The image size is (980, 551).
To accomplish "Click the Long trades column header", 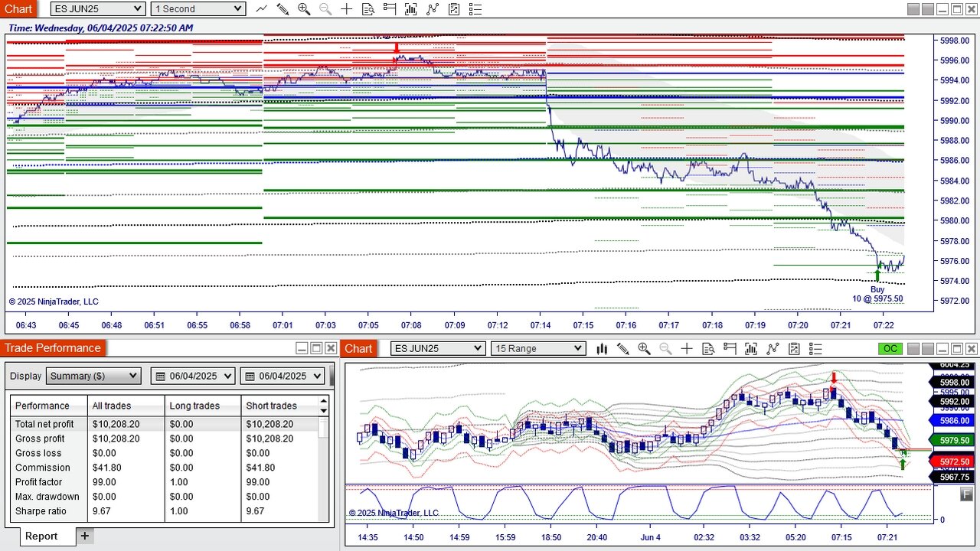I will (x=203, y=406).
